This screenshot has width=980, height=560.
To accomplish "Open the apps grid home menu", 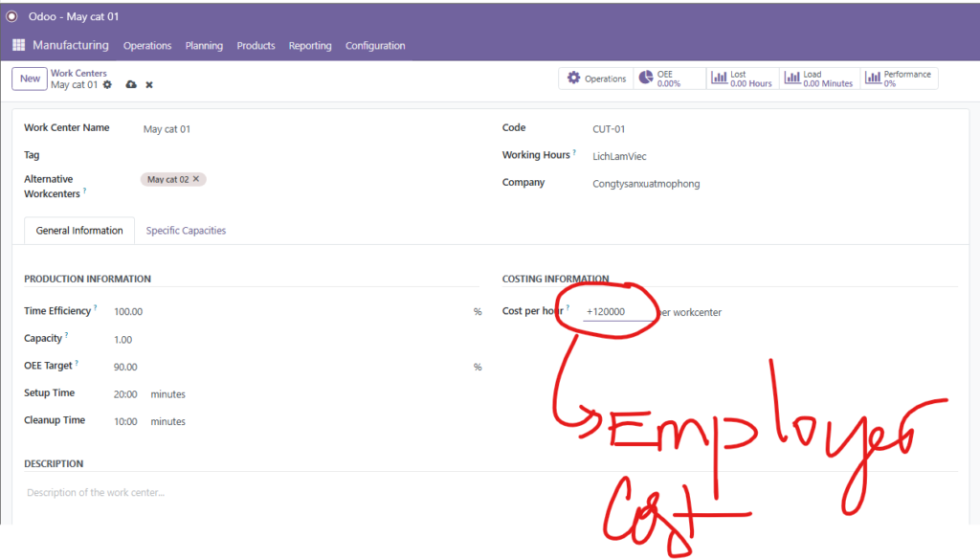I will click(18, 46).
